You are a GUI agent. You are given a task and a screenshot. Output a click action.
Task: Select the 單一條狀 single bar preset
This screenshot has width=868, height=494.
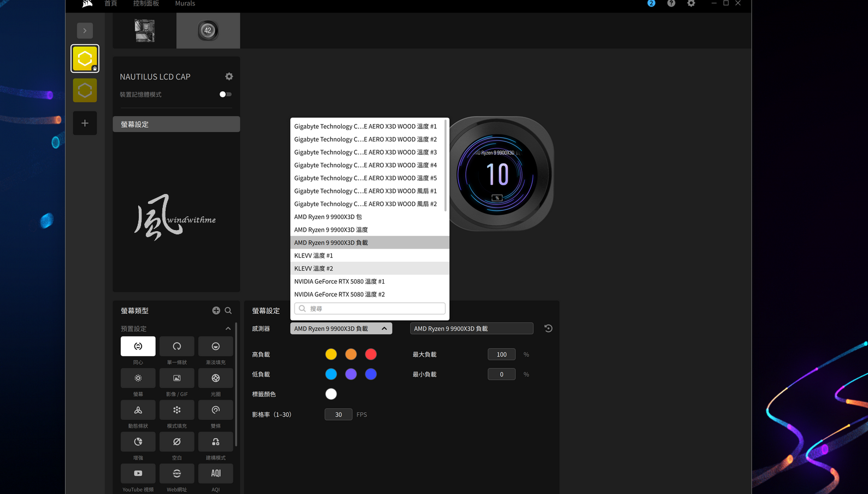tap(177, 346)
